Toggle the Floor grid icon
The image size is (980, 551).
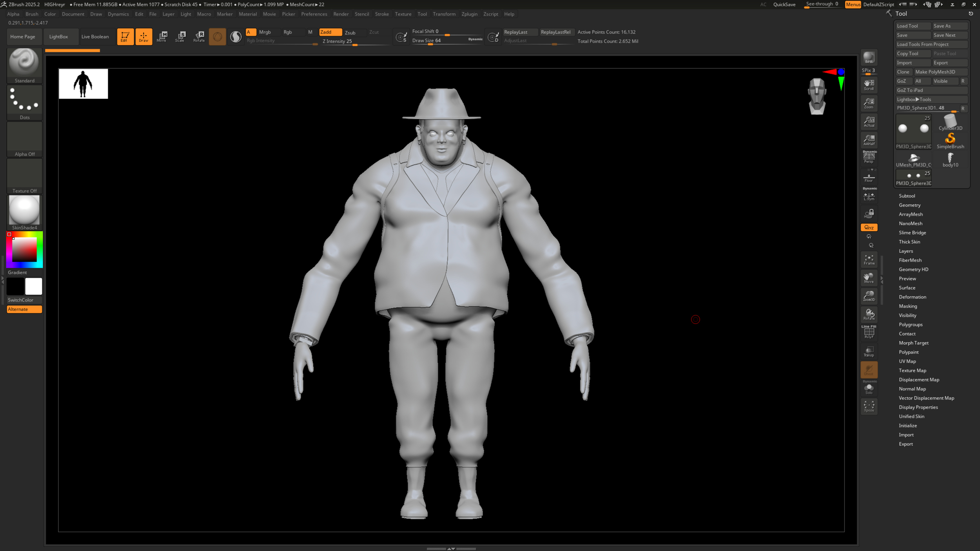point(869,178)
